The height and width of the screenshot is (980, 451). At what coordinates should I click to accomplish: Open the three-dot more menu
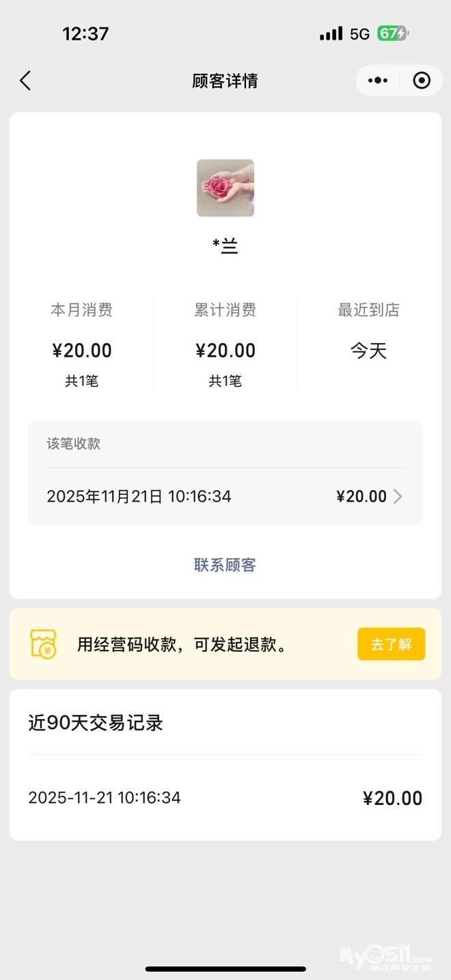click(377, 81)
